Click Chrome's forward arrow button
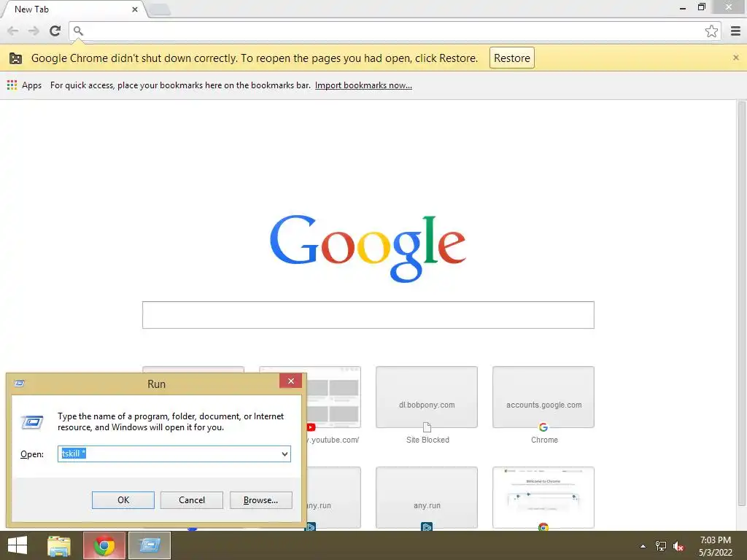Viewport: 747px width, 560px height. point(34,31)
